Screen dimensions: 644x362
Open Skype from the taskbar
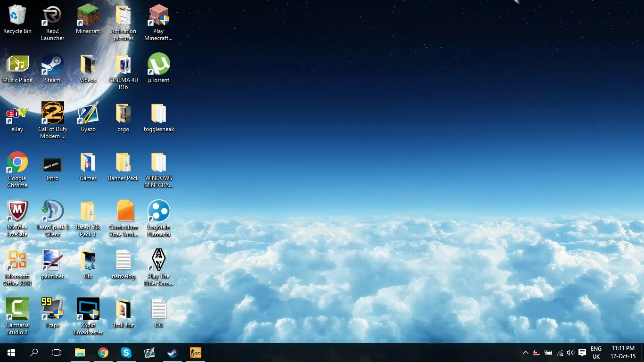[126, 353]
